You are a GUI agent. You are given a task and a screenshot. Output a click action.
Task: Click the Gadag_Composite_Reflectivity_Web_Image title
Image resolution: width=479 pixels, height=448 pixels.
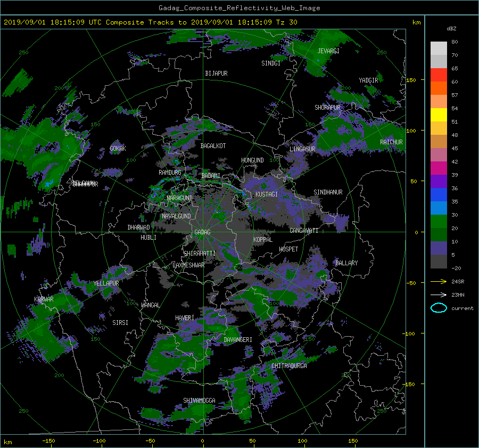click(239, 8)
